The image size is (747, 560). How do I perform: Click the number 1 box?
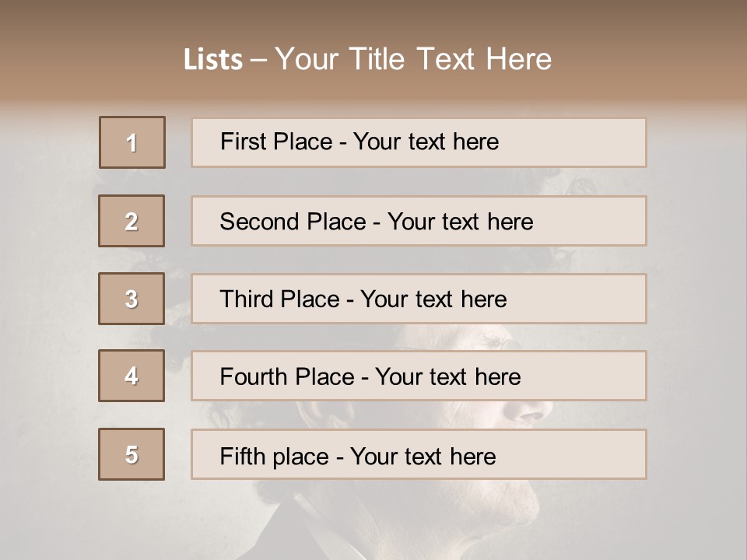132,142
